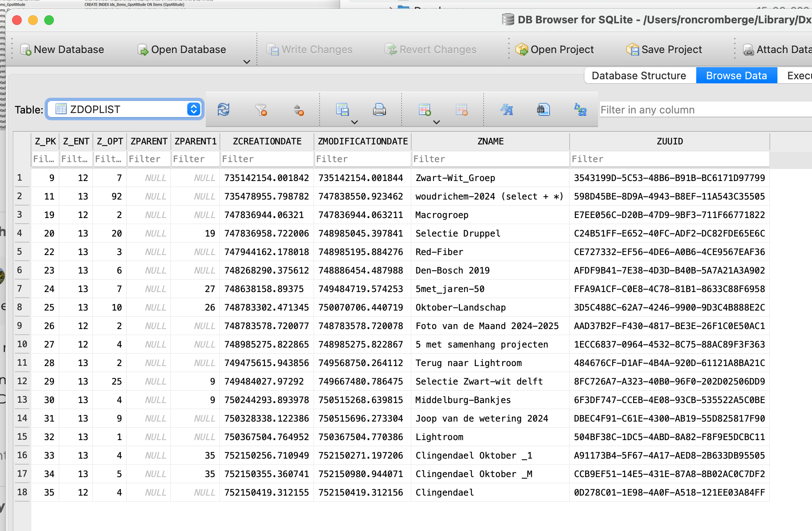Image resolution: width=812 pixels, height=531 pixels.
Task: Select the Joop van de wetering 2024 cell
Action: (490, 418)
